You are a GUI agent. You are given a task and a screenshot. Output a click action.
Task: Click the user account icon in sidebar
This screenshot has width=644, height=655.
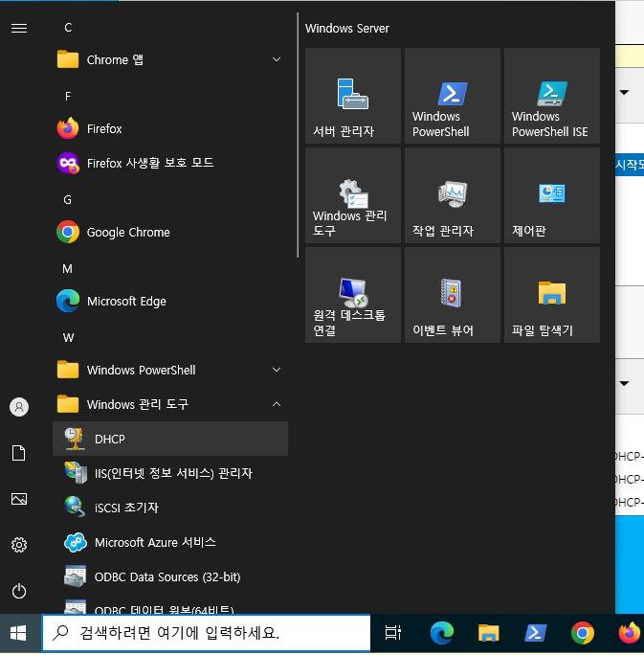(x=19, y=407)
